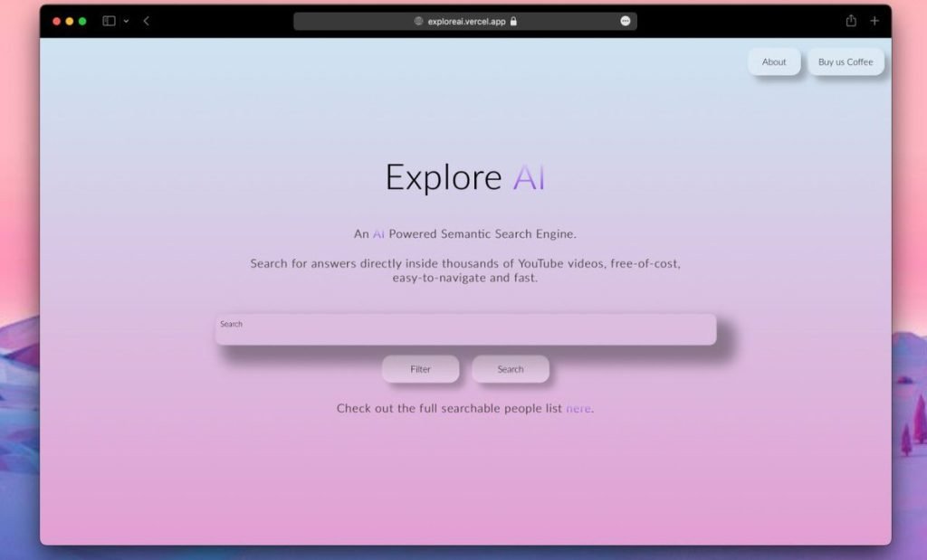Focus the Search text box
This screenshot has width=927, height=560.
(x=465, y=330)
